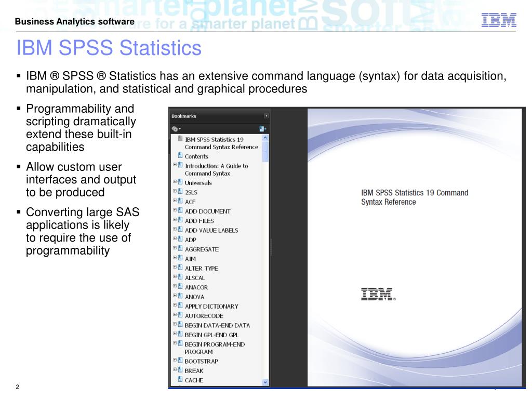Click the bookmark icon beside CACHE
This screenshot has width=532, height=399.
pyautogui.click(x=180, y=379)
